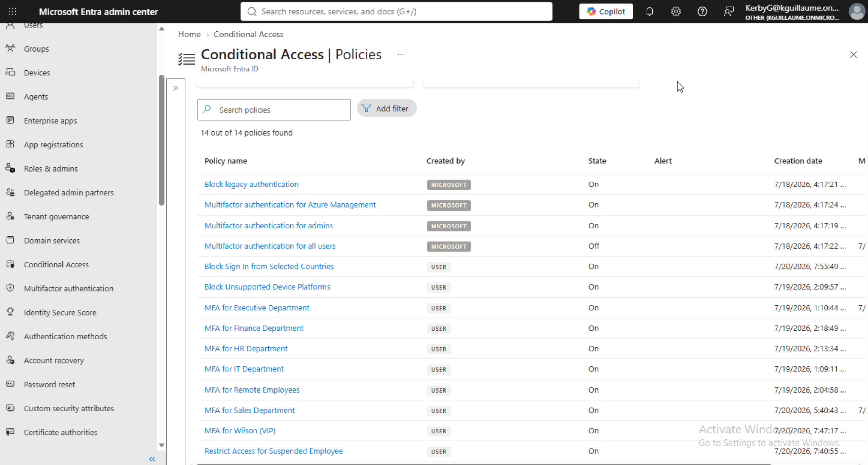Go to Home breadcrumb link
This screenshot has width=868, height=465.
pos(189,34)
